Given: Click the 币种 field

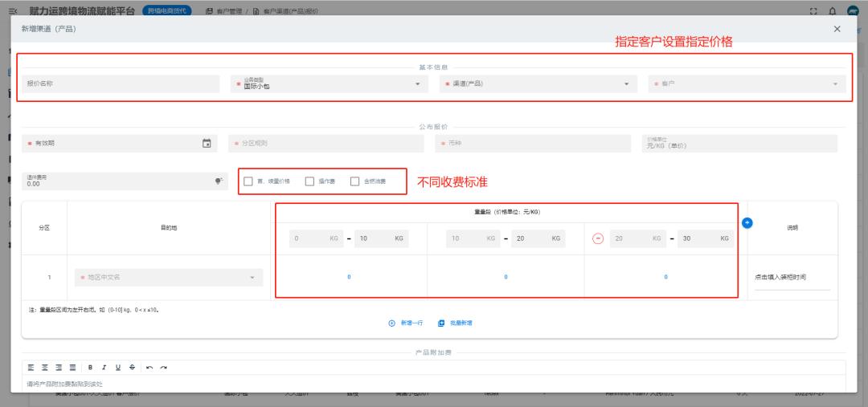Looking at the screenshot, I should point(533,143).
